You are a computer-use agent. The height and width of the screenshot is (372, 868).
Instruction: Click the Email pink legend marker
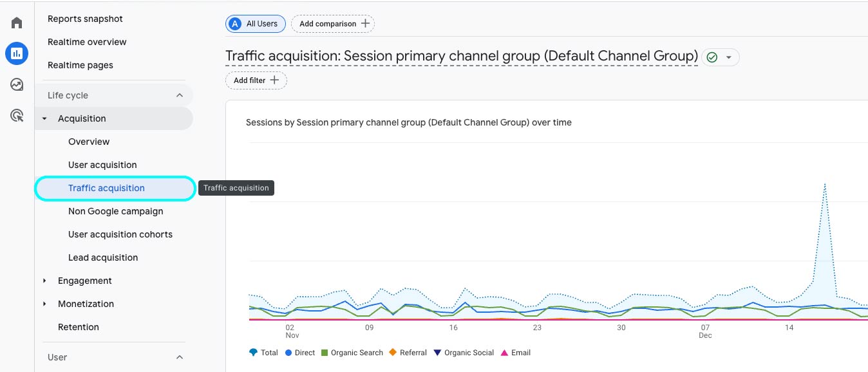click(504, 353)
